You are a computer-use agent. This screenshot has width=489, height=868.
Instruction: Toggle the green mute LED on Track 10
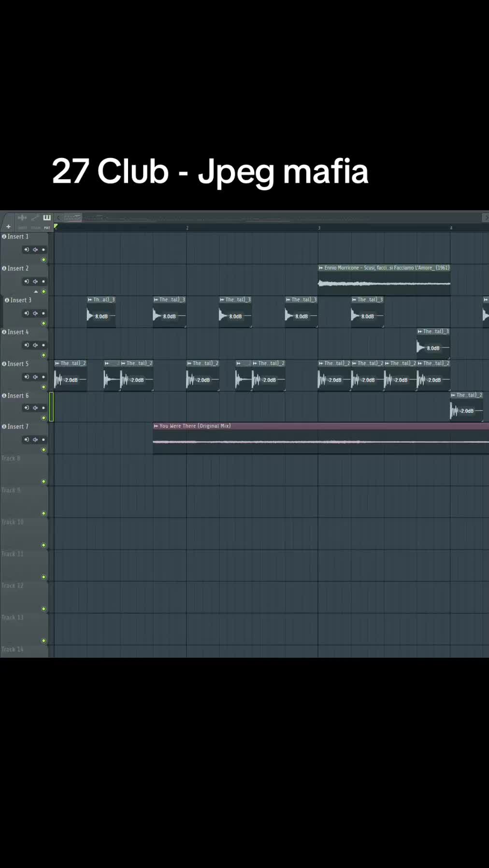coord(43,545)
